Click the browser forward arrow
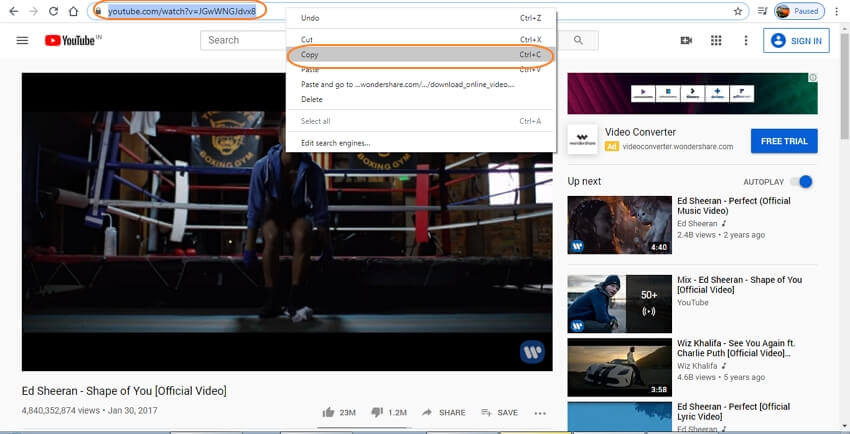This screenshot has width=850, height=434. (x=34, y=11)
